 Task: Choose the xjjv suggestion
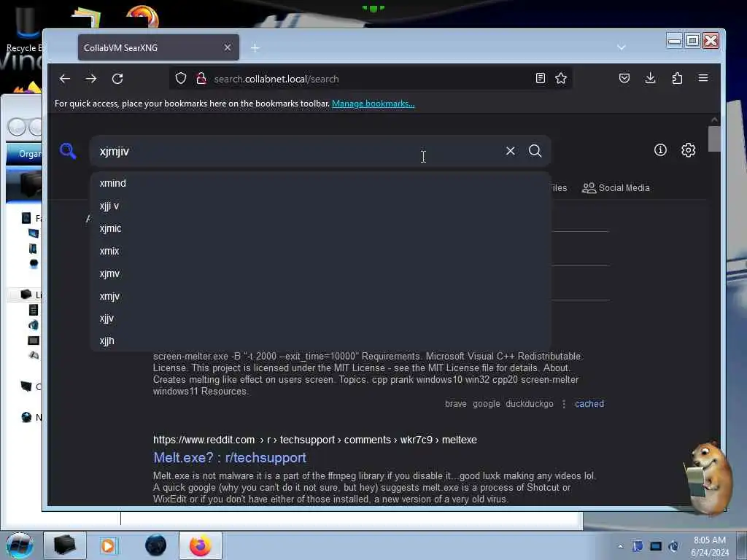pyautogui.click(x=321, y=319)
